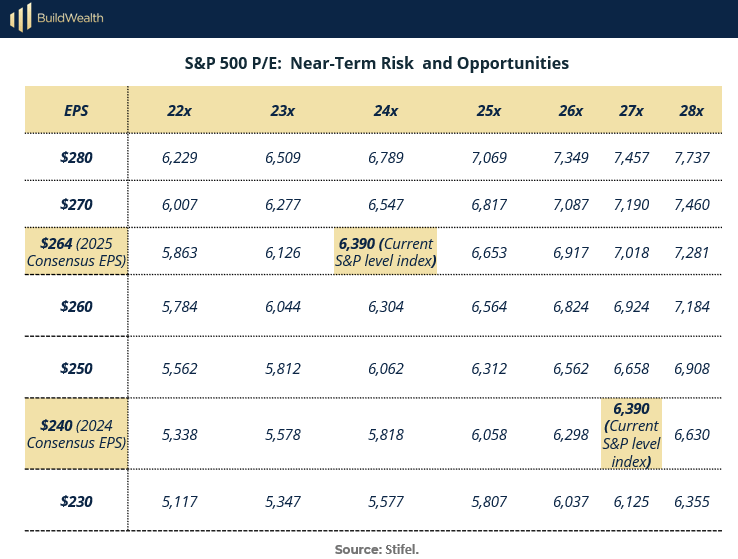The width and height of the screenshot is (738, 559).
Task: Select the 5,812 value in $250 row
Action: click(x=283, y=368)
